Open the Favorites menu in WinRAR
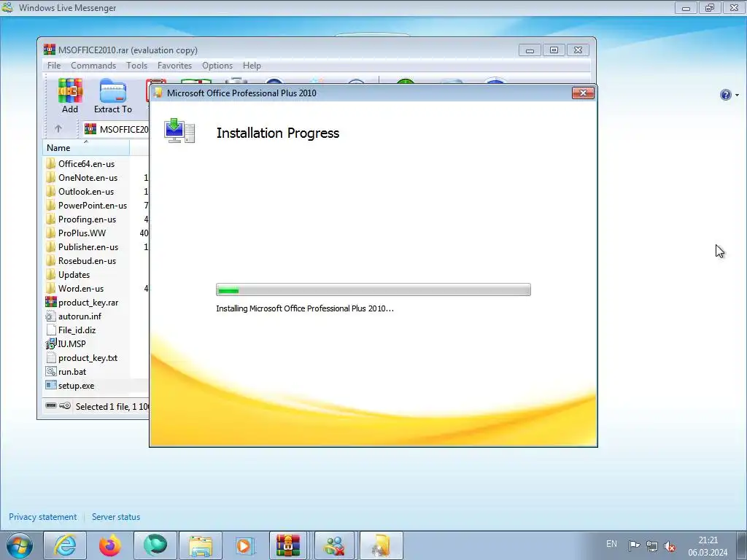This screenshot has width=747, height=560. coord(174,65)
